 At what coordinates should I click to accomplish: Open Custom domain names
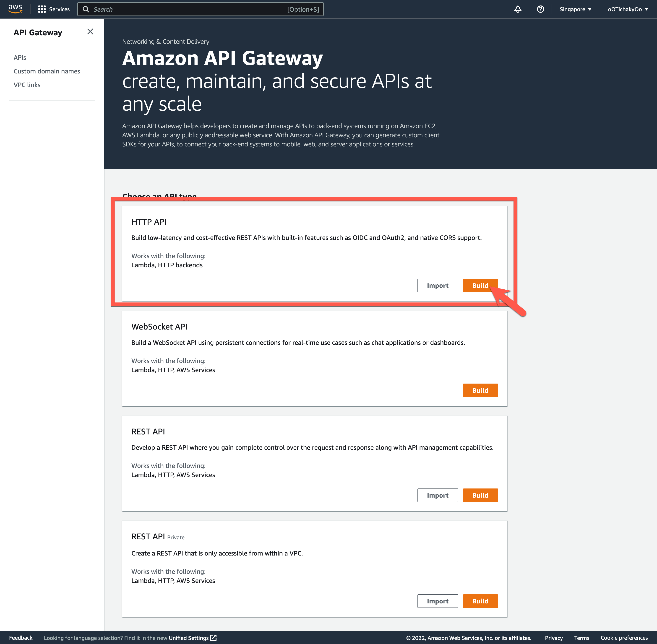pyautogui.click(x=47, y=71)
